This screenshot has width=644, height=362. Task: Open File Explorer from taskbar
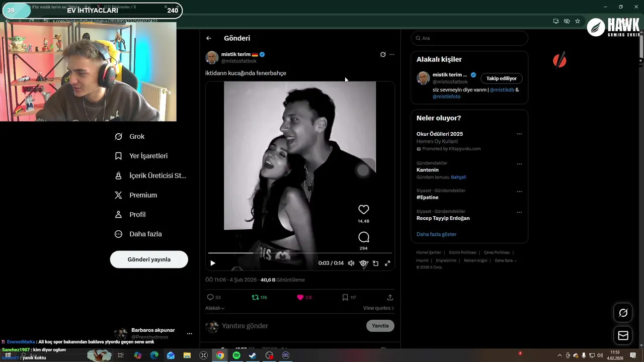(187, 355)
